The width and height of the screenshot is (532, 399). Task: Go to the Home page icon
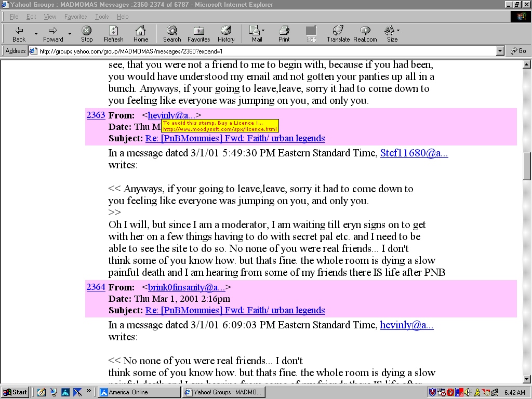(140, 34)
